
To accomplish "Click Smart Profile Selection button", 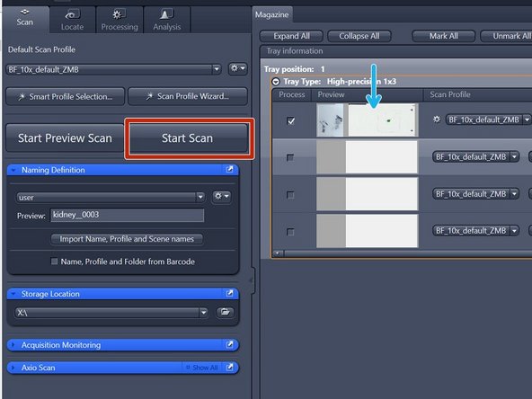I will [65, 97].
